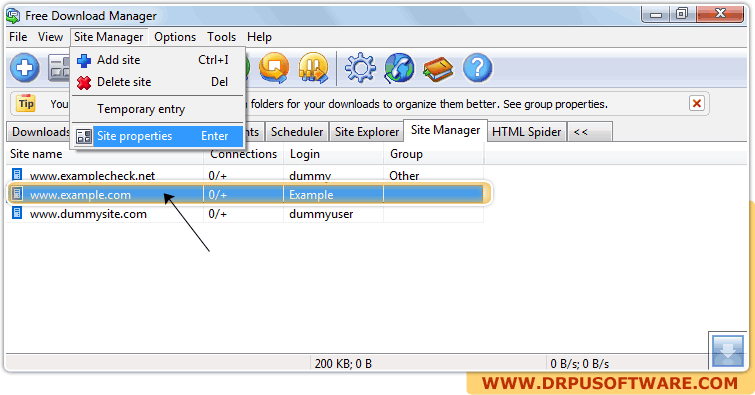Minimize the Free Download Manager window
755x395 pixels.
click(655, 14)
